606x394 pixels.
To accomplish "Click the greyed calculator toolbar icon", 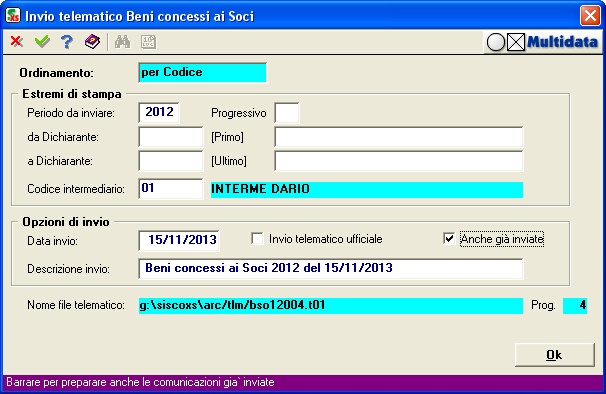I will 148,42.
